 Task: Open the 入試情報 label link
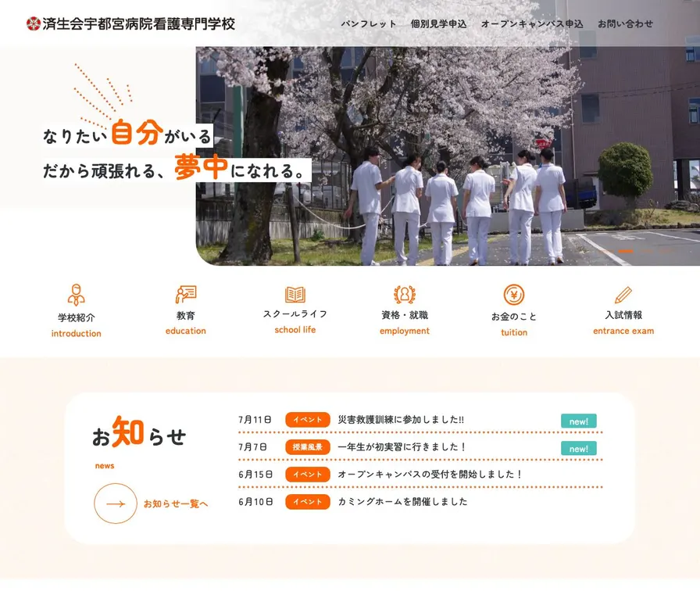click(x=623, y=315)
